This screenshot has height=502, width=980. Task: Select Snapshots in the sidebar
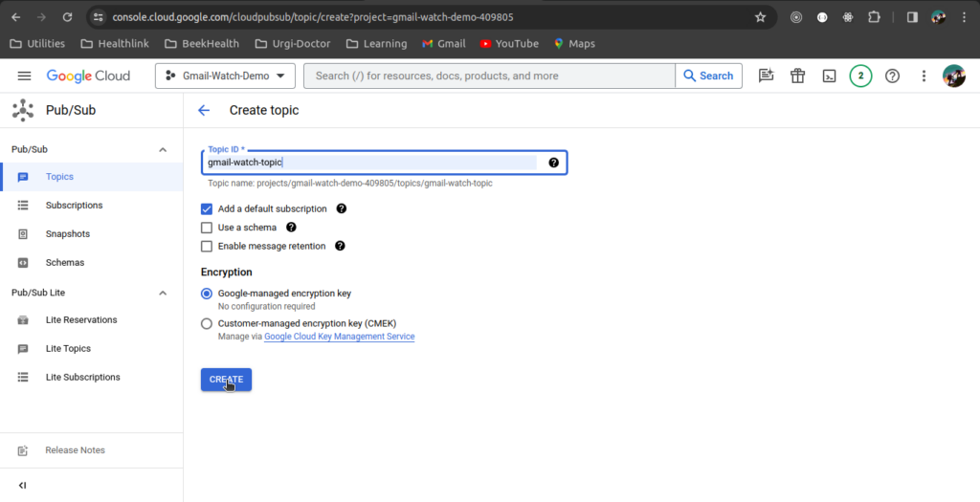pos(91,234)
